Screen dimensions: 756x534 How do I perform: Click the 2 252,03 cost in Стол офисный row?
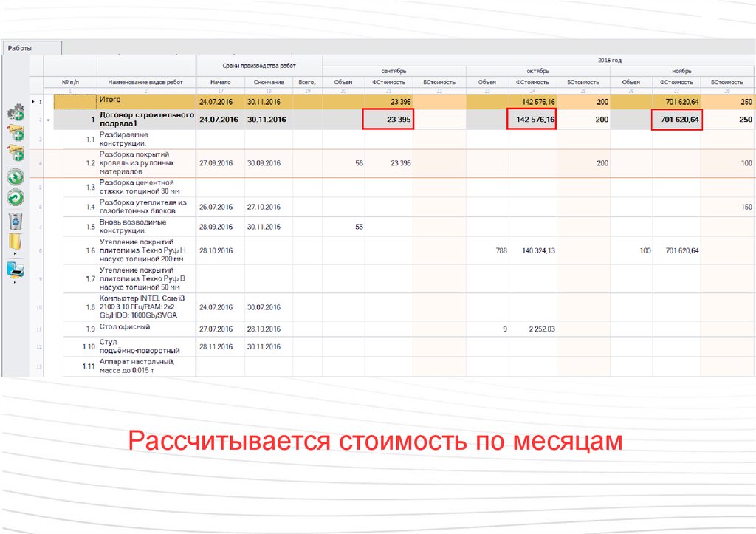tap(542, 329)
